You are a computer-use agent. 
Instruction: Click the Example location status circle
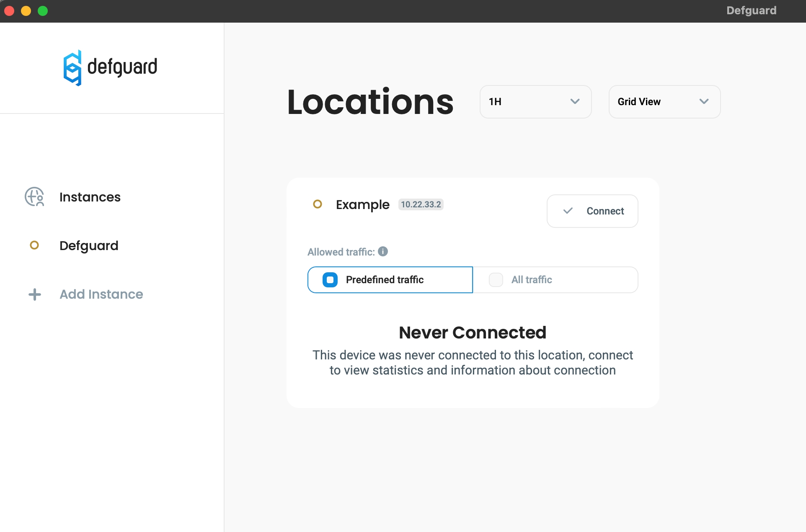pos(318,204)
